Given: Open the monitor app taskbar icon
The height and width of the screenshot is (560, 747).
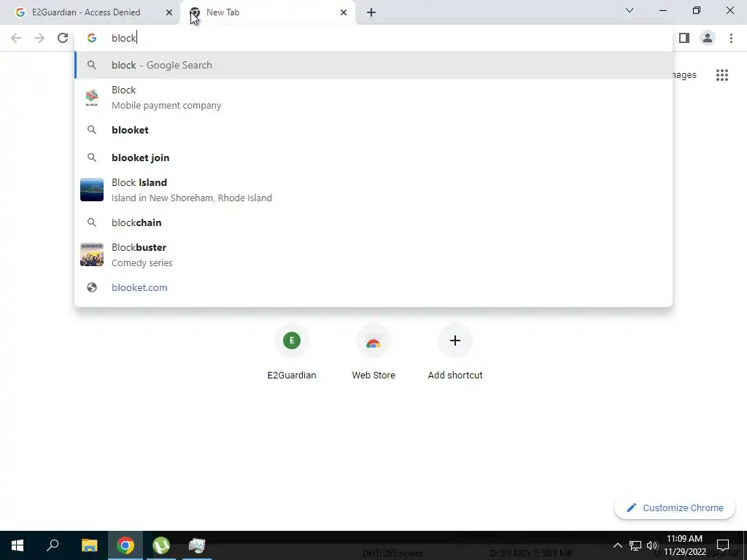Looking at the screenshot, I should pos(197,545).
